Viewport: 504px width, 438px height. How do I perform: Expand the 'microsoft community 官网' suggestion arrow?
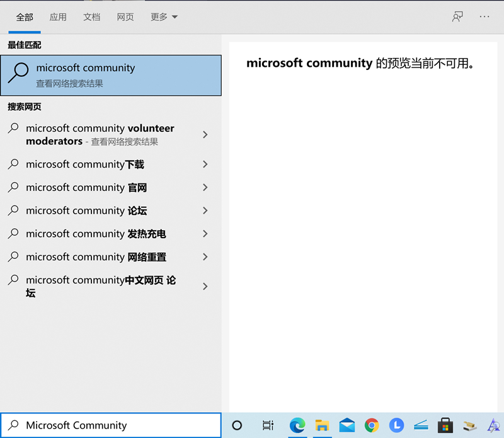click(205, 187)
